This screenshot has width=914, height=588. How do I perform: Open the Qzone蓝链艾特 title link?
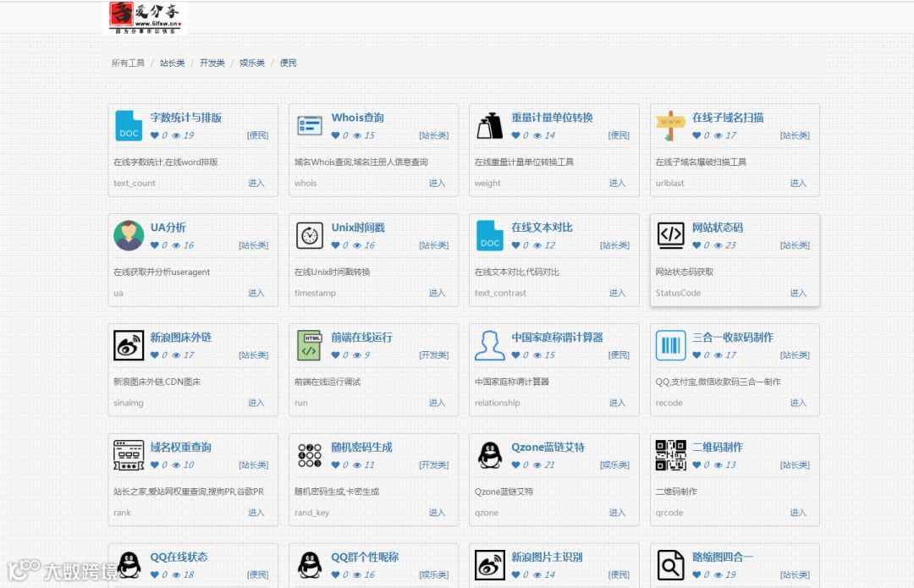click(x=548, y=447)
